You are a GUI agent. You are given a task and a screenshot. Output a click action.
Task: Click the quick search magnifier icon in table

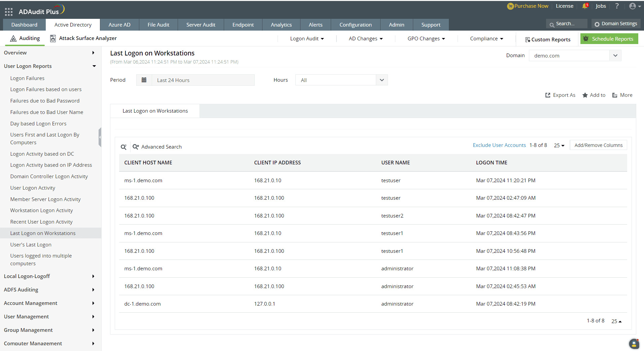pyautogui.click(x=123, y=147)
